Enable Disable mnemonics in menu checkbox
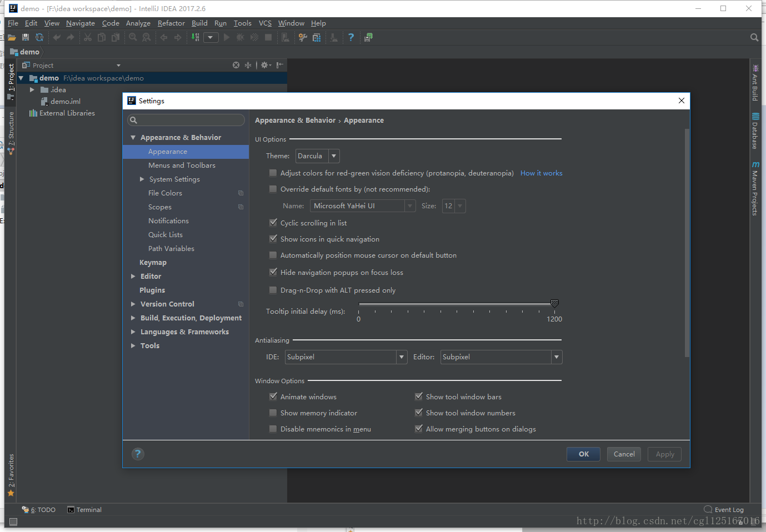Viewport: 766px width, 532px height. (x=273, y=429)
